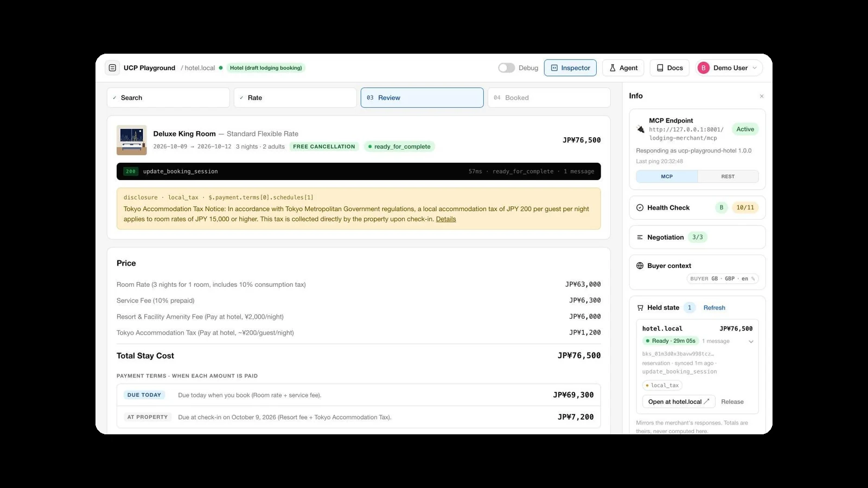Open at hotel.local button

click(678, 402)
